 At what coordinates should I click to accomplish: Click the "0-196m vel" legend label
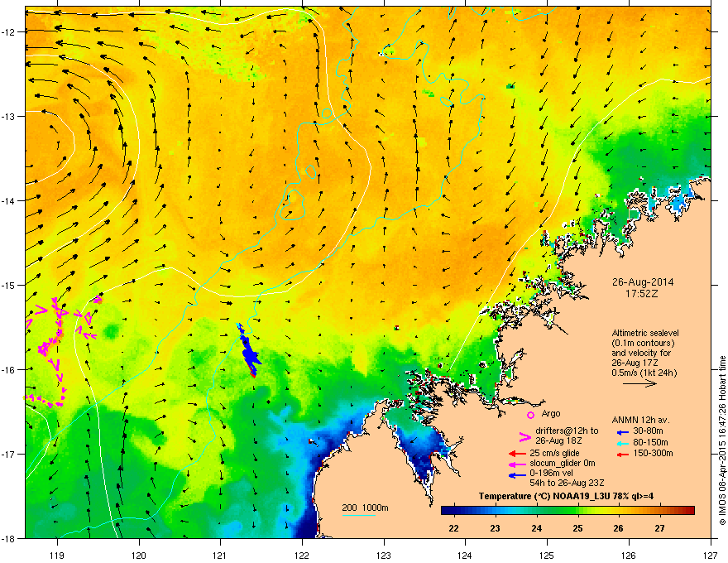point(551,474)
